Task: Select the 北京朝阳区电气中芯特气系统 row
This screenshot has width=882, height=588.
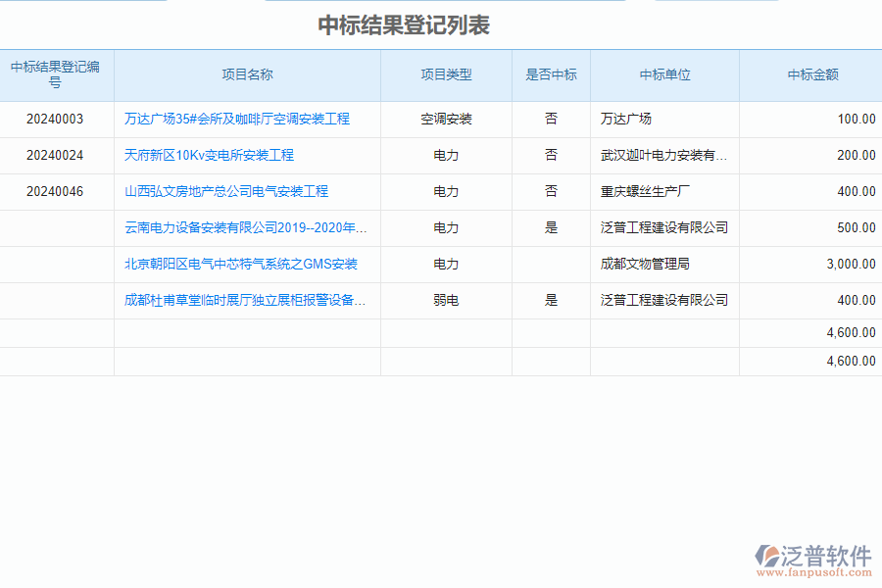Action: coord(241,264)
